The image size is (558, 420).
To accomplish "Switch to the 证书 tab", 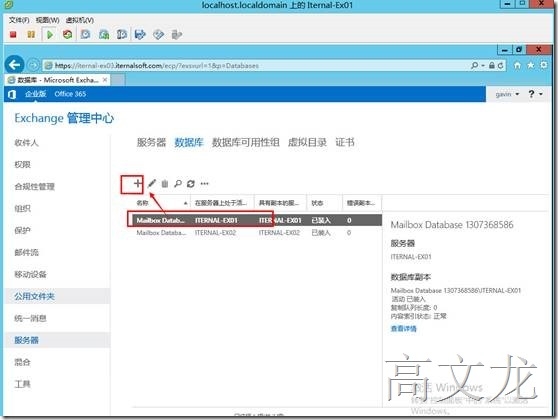I will pos(345,142).
